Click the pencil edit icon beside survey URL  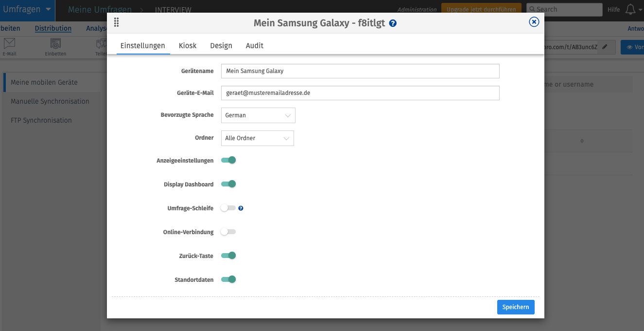[x=605, y=47]
